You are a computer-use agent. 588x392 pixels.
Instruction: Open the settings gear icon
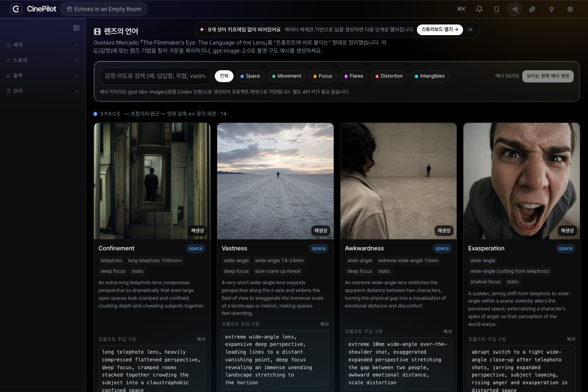[x=570, y=9]
